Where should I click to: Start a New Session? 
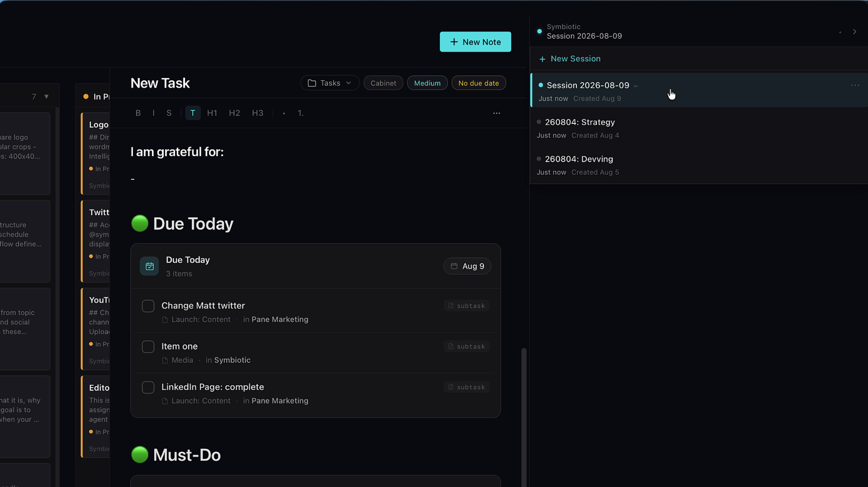[x=570, y=59]
